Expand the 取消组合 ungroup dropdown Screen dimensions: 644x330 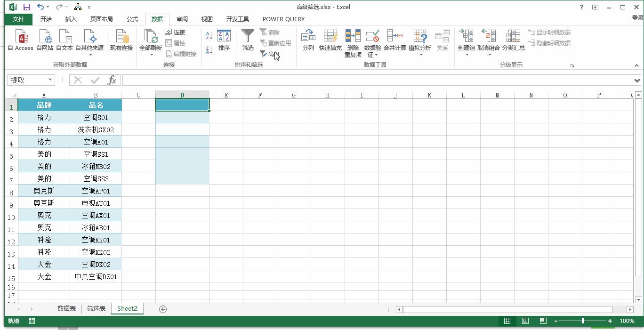coord(489,55)
